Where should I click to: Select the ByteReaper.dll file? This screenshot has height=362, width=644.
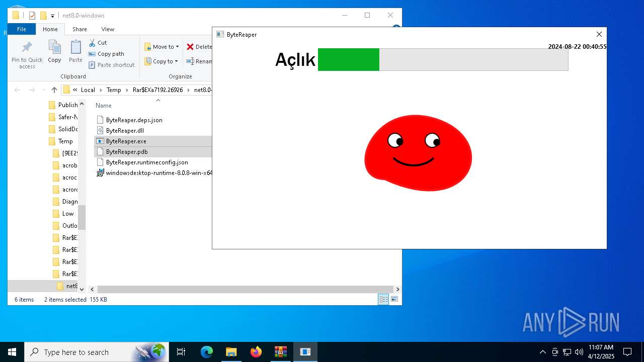coord(125,131)
